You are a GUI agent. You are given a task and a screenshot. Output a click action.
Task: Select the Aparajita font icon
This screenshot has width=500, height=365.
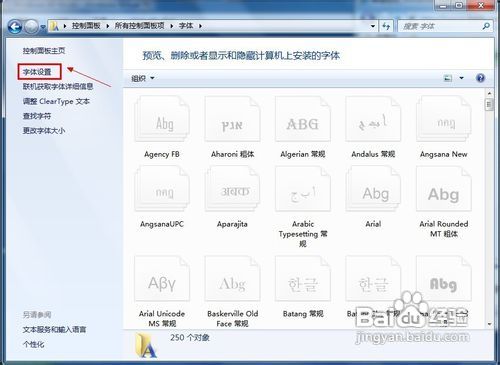click(x=232, y=189)
